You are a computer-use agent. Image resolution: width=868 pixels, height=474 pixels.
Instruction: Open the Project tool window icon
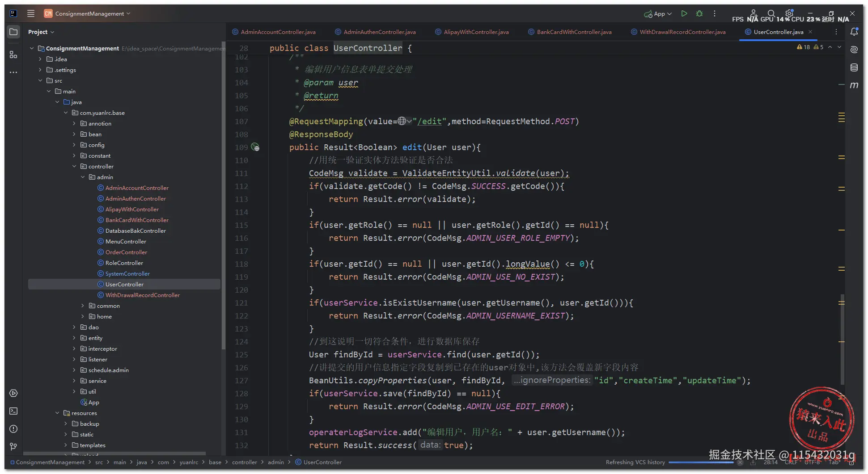pyautogui.click(x=13, y=32)
